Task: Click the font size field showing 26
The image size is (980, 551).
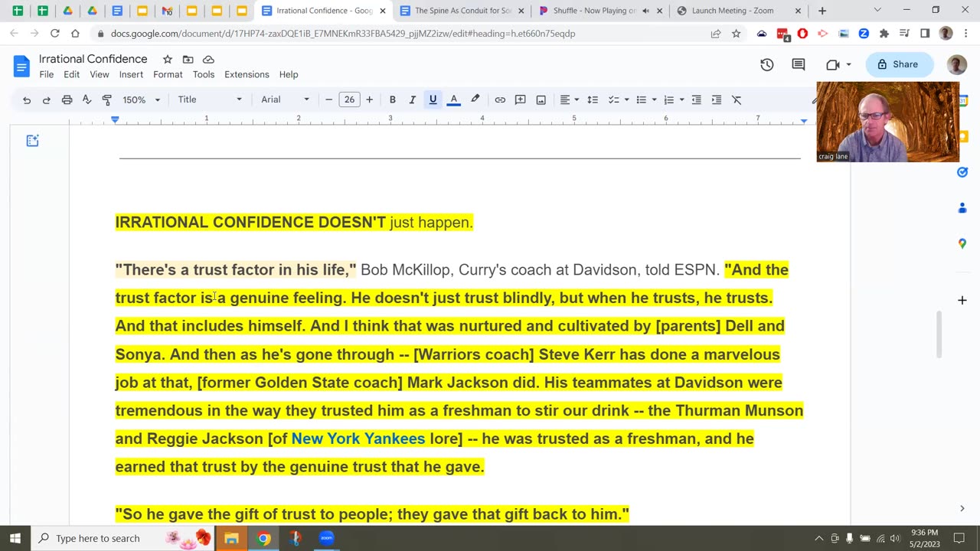Action: point(349,99)
